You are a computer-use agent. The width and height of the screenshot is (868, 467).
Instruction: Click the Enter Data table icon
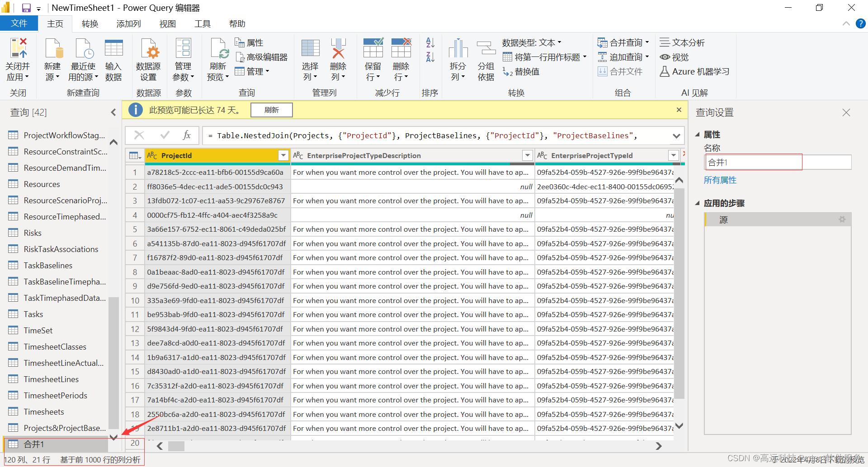click(113, 48)
